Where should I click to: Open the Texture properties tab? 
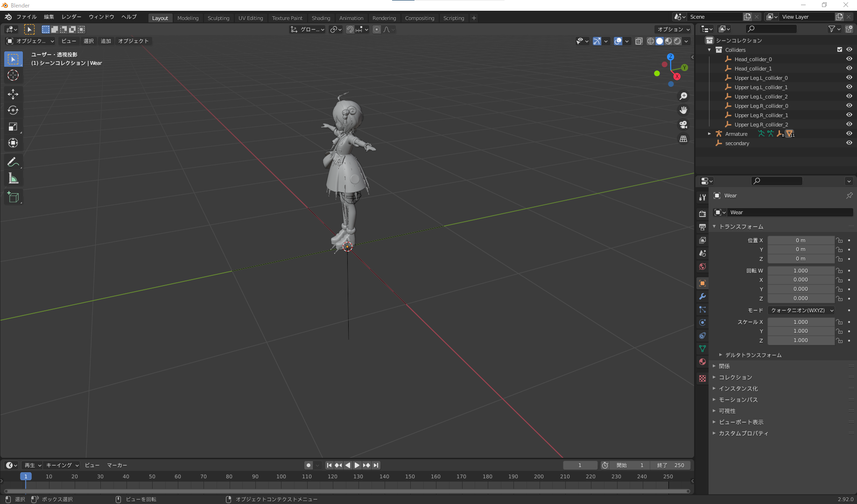point(702,378)
